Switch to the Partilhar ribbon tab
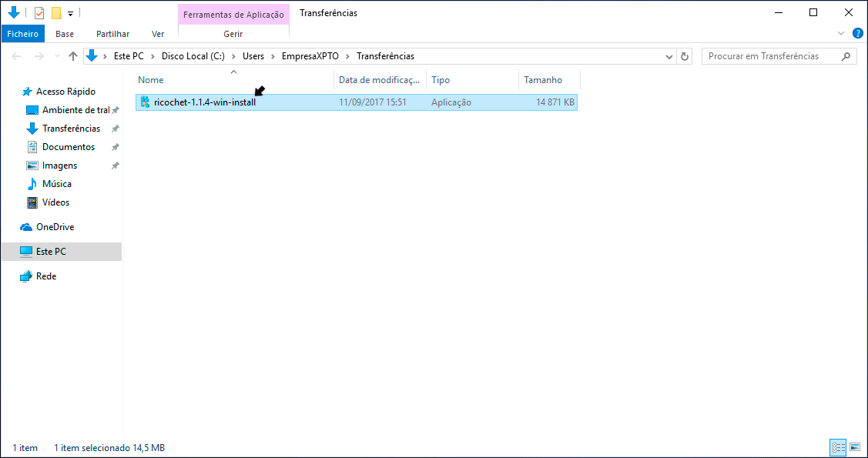868x458 pixels. 113,34
